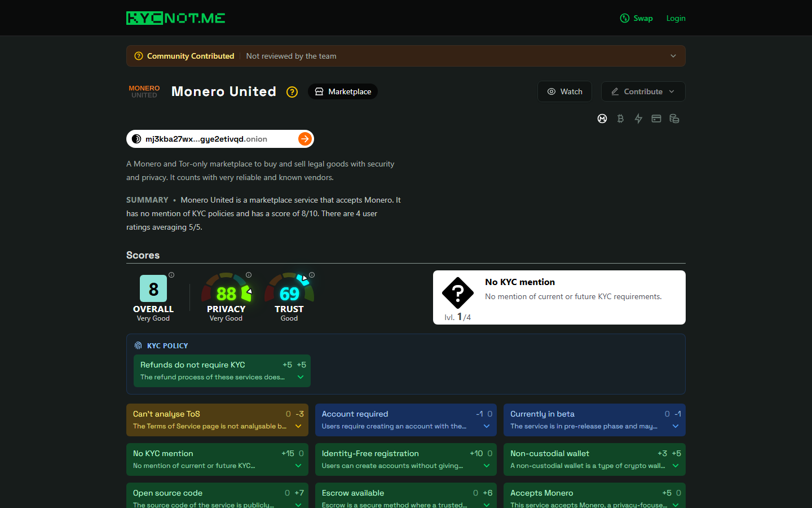Click the Bitcoin currency icon

click(x=620, y=119)
